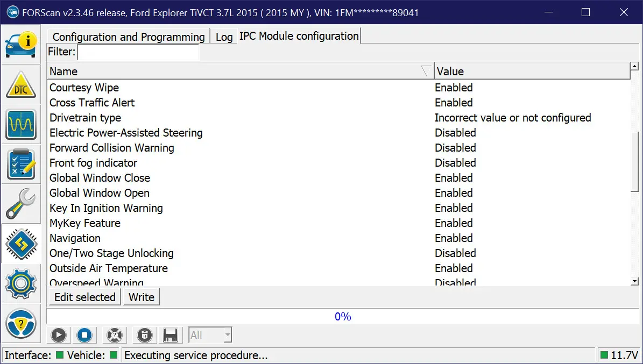Close the FORScan window
Image resolution: width=643 pixels, height=364 pixels.
click(624, 12)
